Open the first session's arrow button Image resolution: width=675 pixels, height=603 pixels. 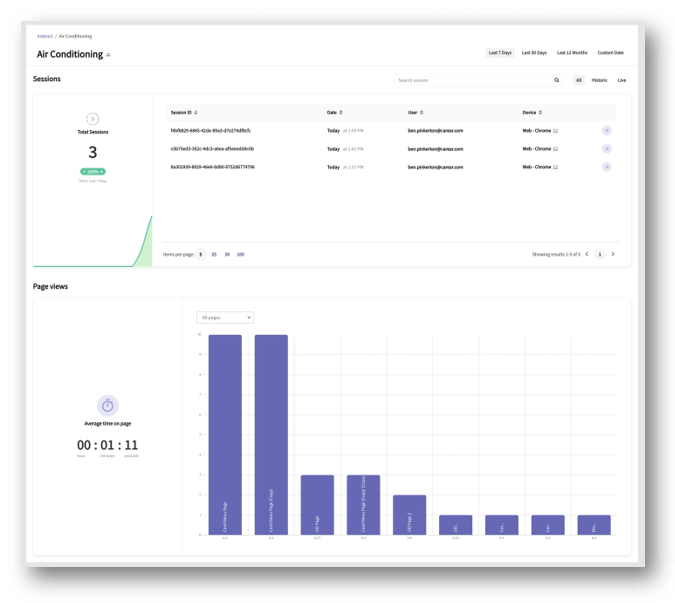607,131
